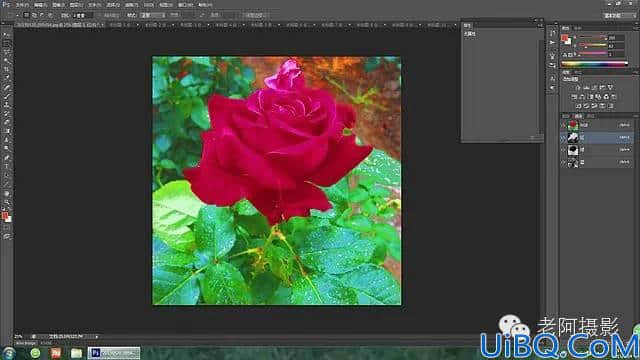The height and width of the screenshot is (360, 640).
Task: Select the Lasso tool
Action: (x=7, y=52)
